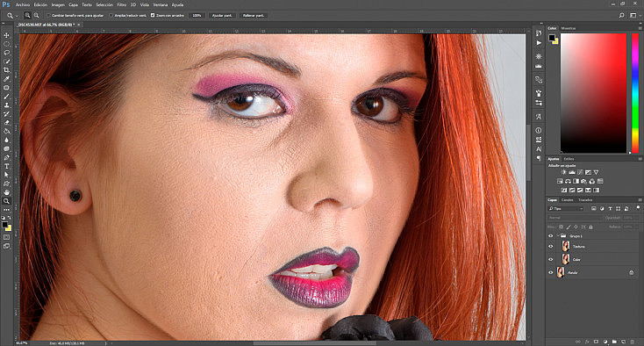Select the Lasso tool
The height and width of the screenshot is (346, 644).
point(6,53)
